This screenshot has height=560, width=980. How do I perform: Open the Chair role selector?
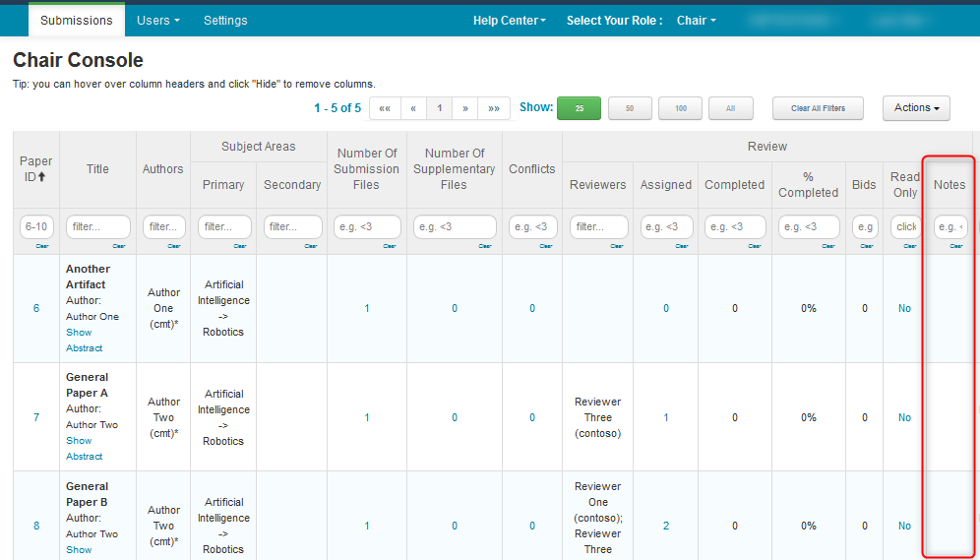(x=696, y=21)
